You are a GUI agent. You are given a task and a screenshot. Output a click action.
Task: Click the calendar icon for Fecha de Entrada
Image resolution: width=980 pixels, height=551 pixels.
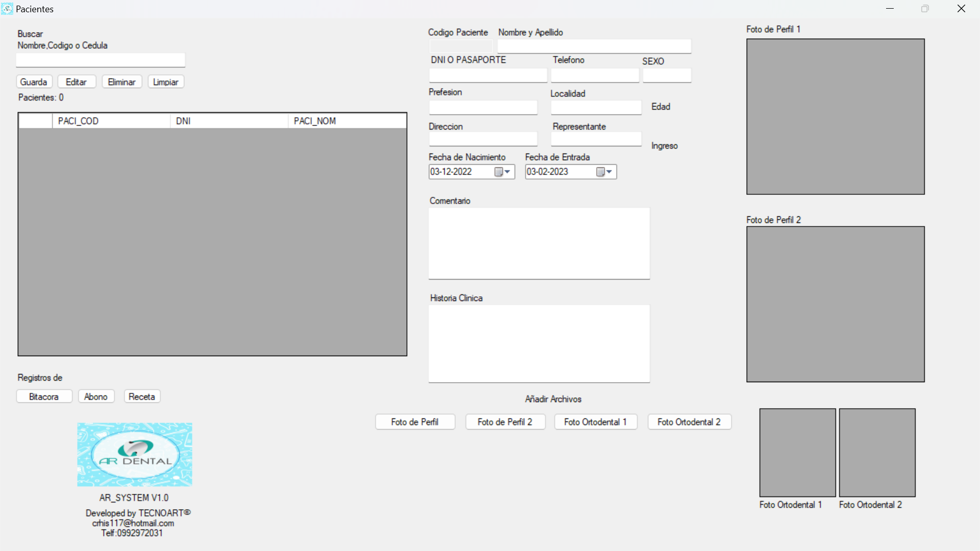(600, 172)
